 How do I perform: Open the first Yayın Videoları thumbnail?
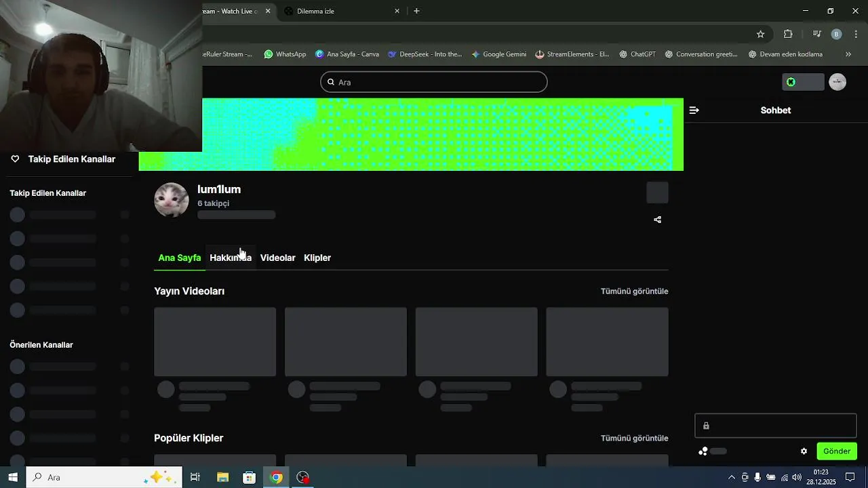[x=215, y=342]
